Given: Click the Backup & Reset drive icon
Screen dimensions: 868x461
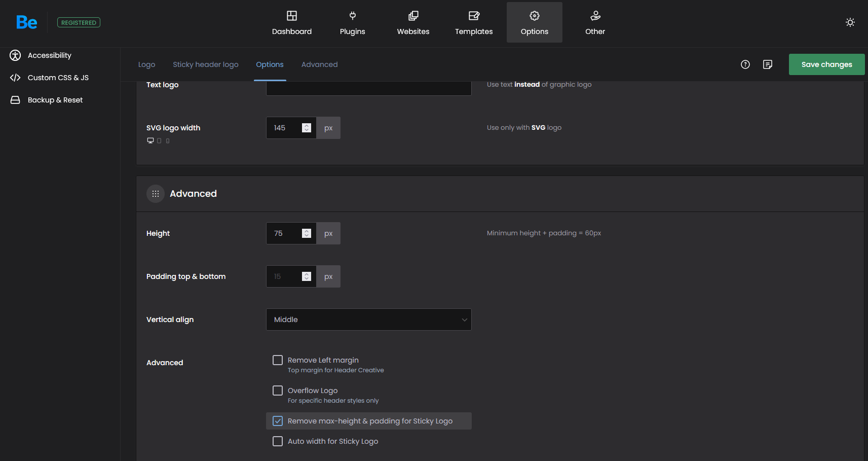Looking at the screenshot, I should (15, 100).
